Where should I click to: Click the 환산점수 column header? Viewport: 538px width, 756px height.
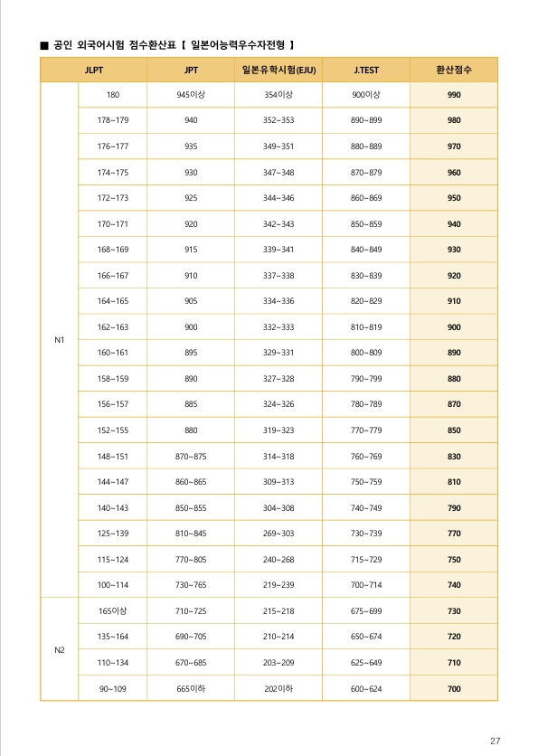(x=454, y=70)
